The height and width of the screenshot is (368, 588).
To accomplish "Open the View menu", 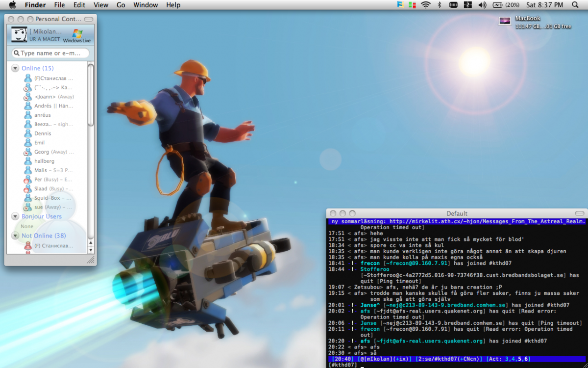I will (x=101, y=5).
